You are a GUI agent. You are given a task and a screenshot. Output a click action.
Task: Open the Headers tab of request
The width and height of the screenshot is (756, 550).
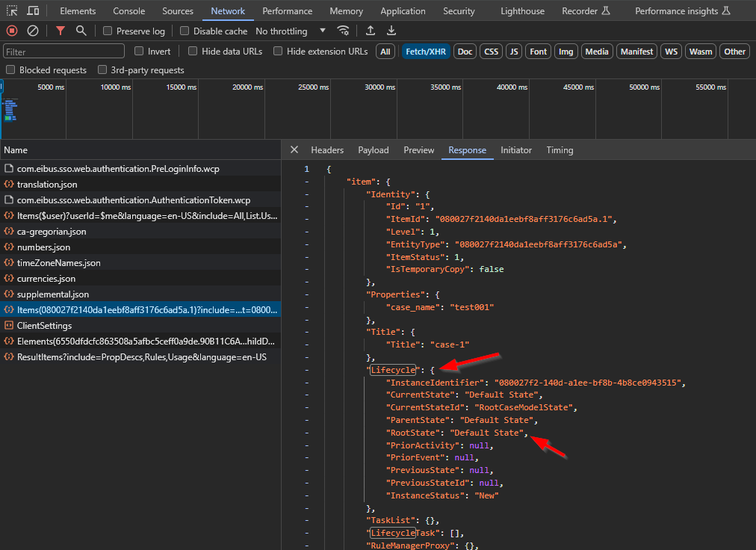tap(327, 150)
